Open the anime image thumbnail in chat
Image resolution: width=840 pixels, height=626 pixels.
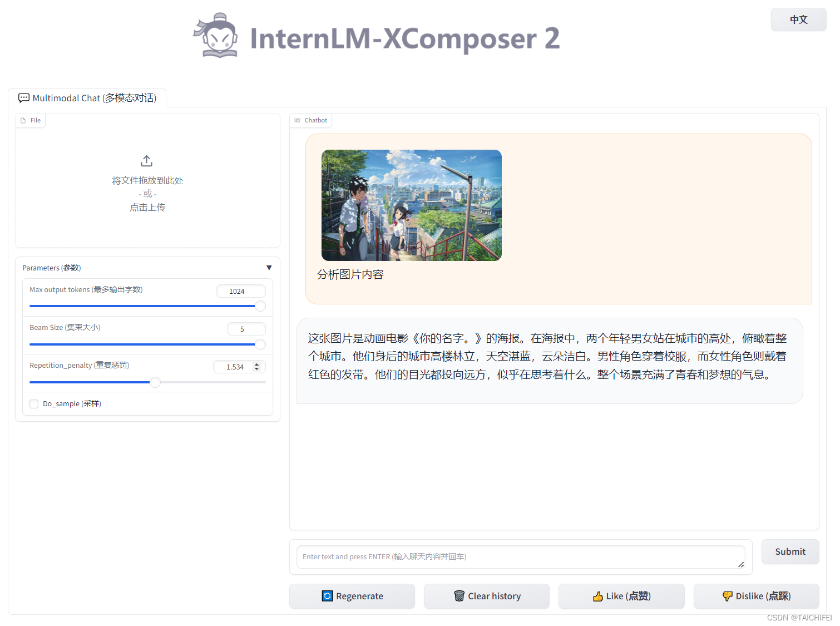coord(412,205)
